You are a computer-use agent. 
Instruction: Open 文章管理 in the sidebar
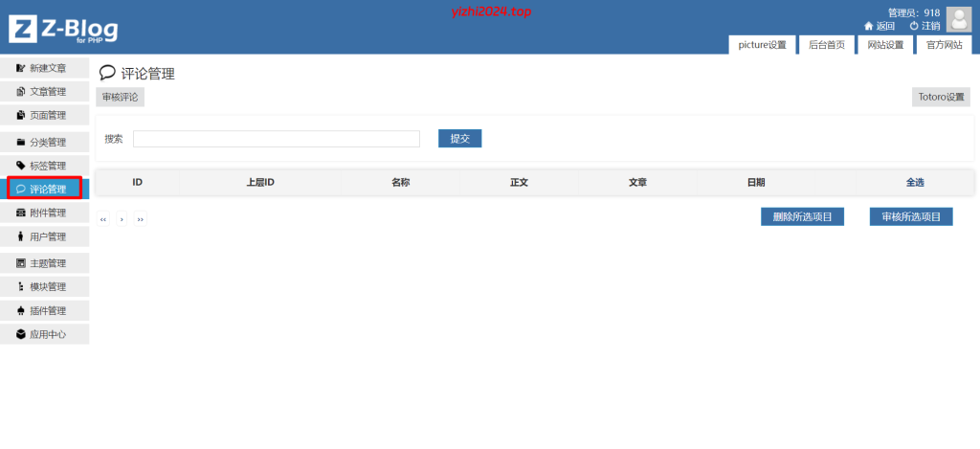click(44, 92)
